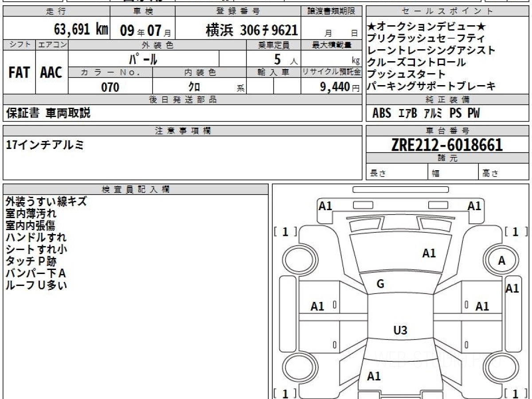532x399 pixels.
Task: Click the AAC air conditioner value
Action: pyautogui.click(x=51, y=72)
